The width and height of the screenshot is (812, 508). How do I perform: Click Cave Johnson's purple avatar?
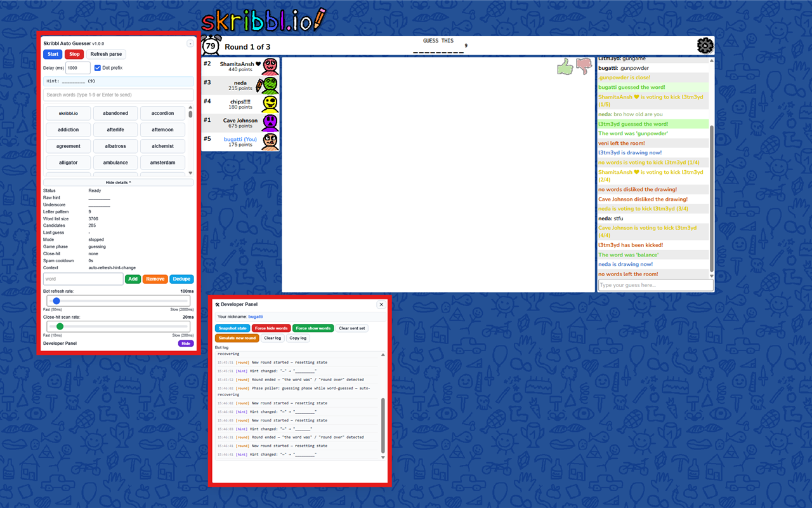click(x=270, y=123)
